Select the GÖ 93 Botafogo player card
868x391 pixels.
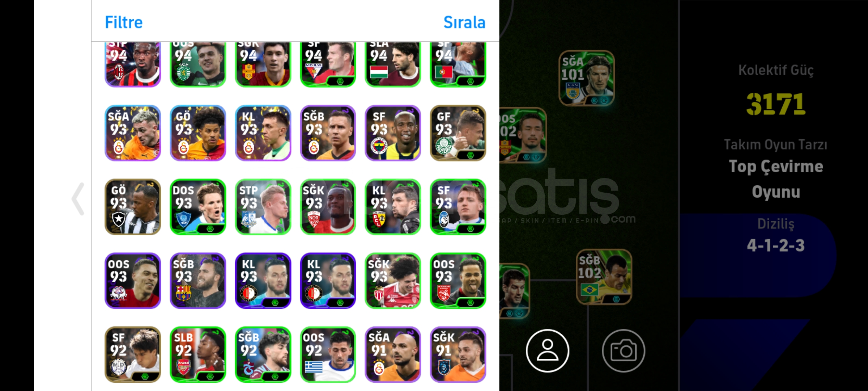coord(133,207)
